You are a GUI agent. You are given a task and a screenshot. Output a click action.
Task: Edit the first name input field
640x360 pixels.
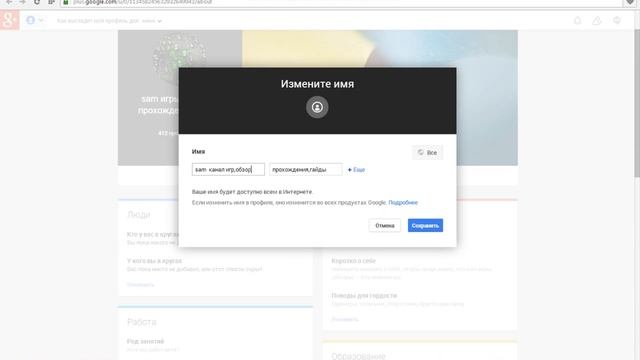(228, 169)
